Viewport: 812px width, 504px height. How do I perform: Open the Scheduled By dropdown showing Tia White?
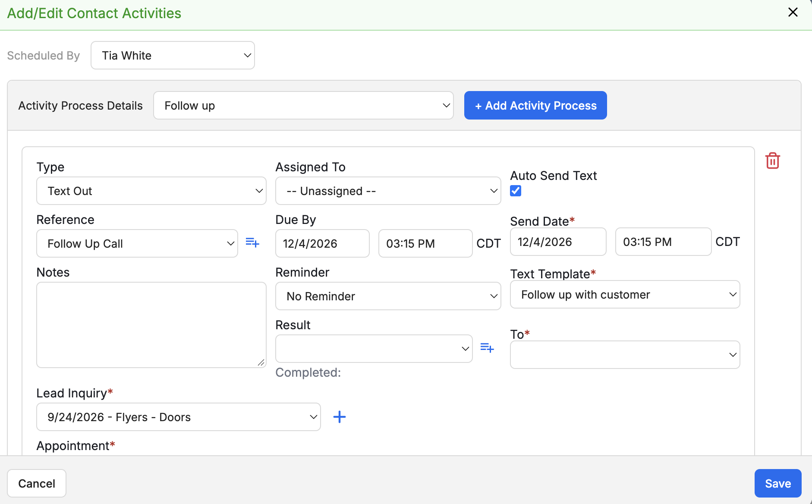click(173, 55)
